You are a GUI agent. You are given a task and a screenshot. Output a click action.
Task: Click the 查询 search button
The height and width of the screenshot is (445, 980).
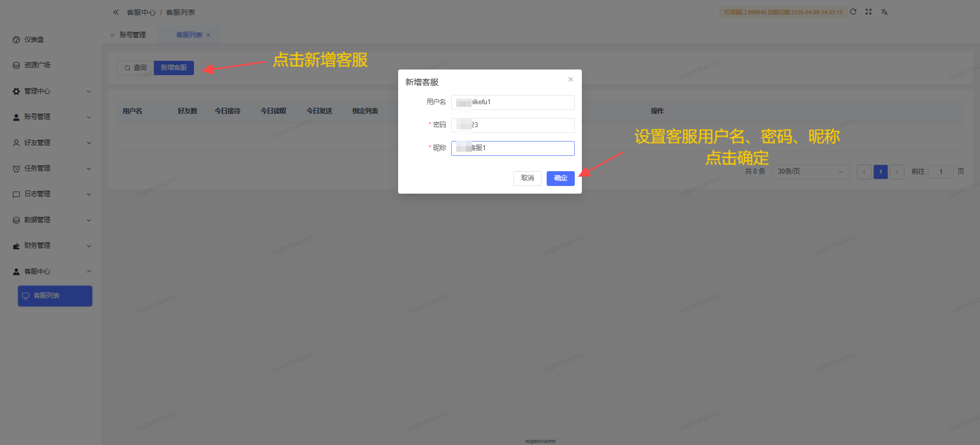pos(135,68)
